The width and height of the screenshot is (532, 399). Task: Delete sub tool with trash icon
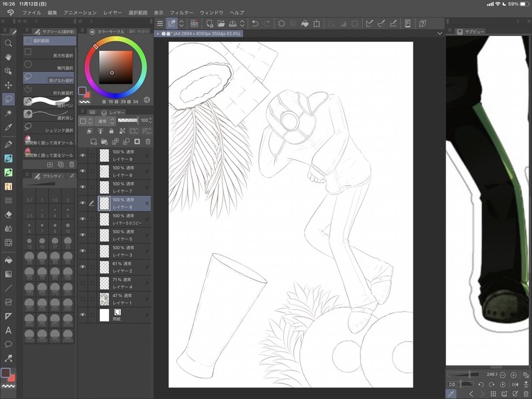[72, 165]
